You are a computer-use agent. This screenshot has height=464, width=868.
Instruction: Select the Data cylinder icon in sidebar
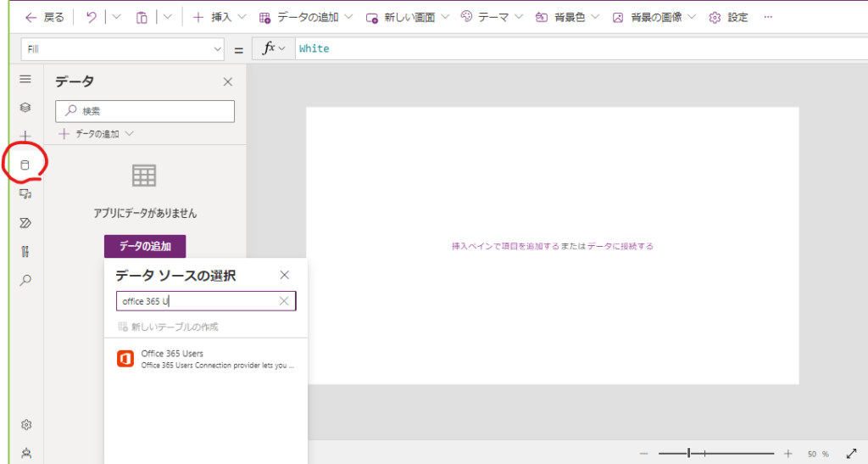point(25,165)
